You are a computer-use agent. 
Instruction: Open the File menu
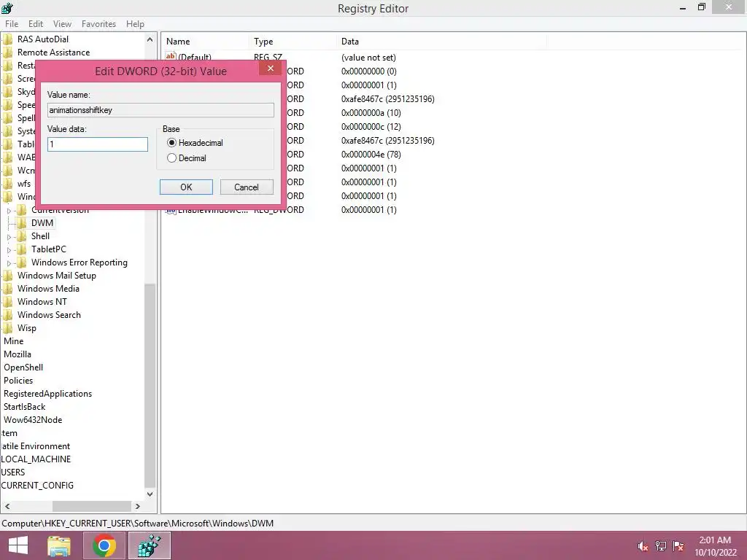[x=12, y=24]
